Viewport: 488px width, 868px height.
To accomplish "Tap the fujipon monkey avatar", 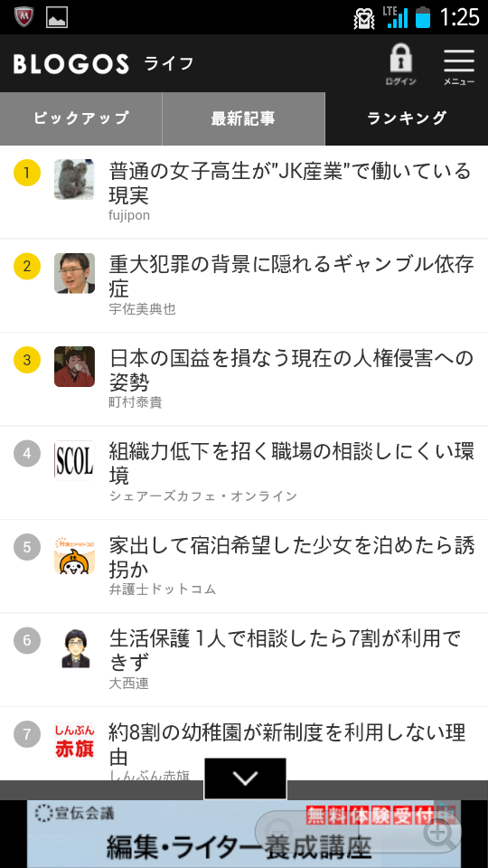I will click(x=74, y=179).
